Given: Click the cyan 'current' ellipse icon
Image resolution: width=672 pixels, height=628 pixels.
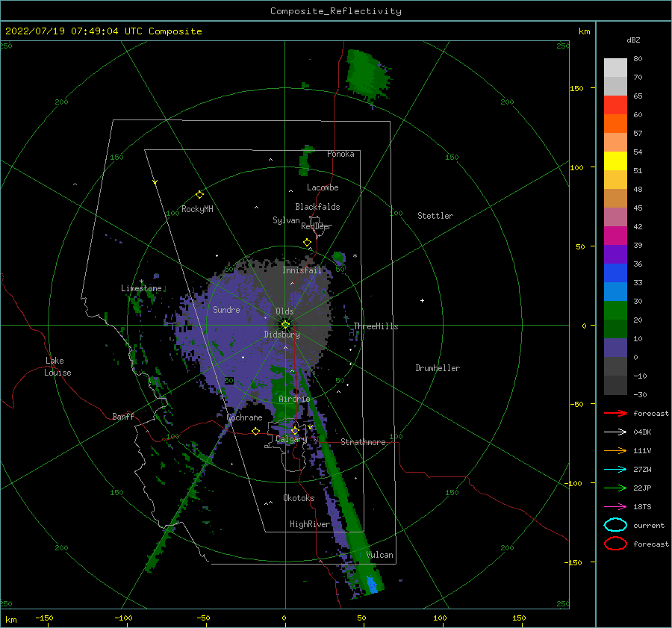Looking at the screenshot, I should (x=615, y=525).
